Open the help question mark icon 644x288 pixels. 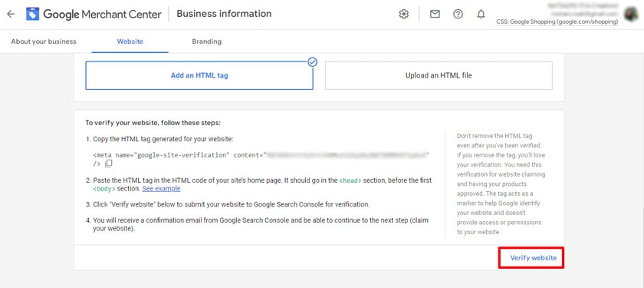pyautogui.click(x=458, y=14)
